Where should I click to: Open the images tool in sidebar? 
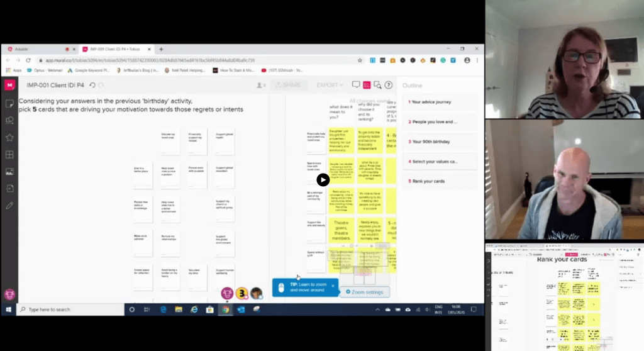tap(9, 171)
